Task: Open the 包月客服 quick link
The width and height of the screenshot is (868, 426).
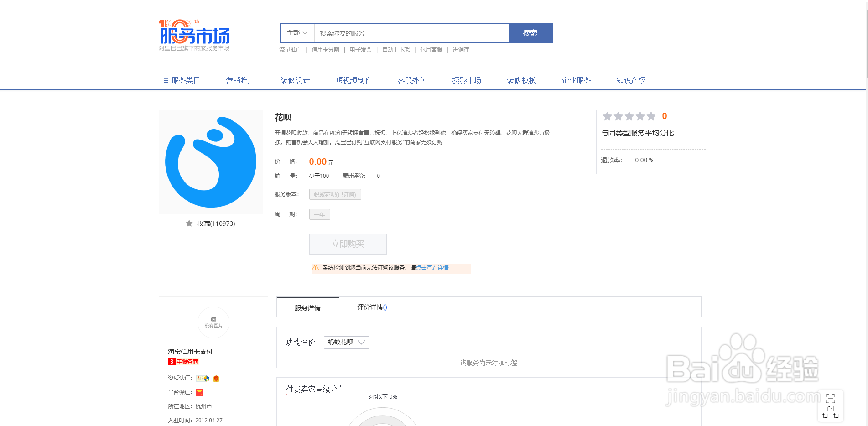Action: coord(431,50)
